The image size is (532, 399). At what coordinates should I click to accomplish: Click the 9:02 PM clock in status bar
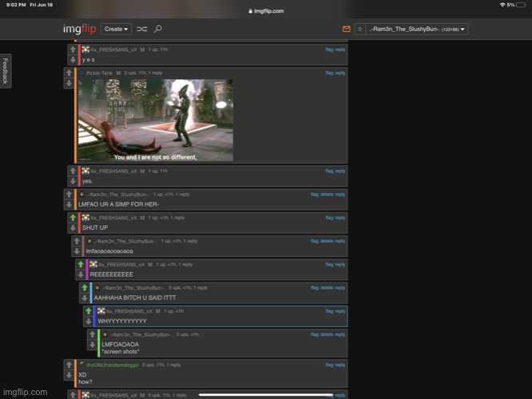pyautogui.click(x=16, y=5)
